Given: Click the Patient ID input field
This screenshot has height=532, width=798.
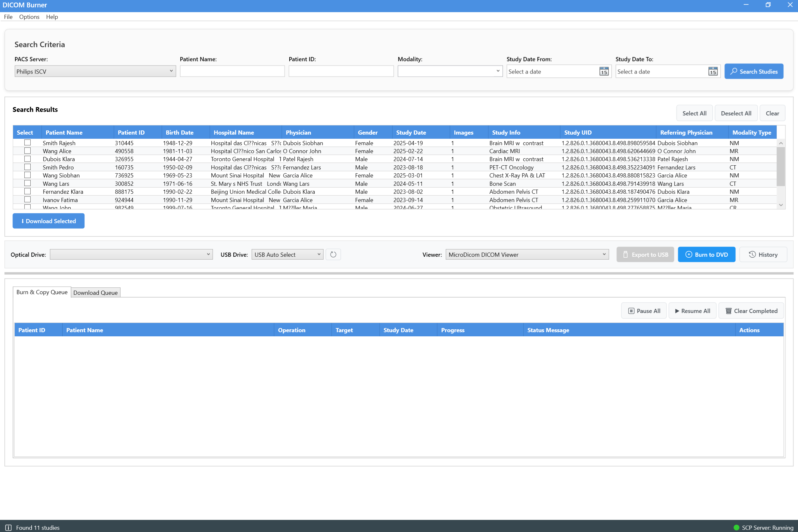Looking at the screenshot, I should pyautogui.click(x=341, y=71).
